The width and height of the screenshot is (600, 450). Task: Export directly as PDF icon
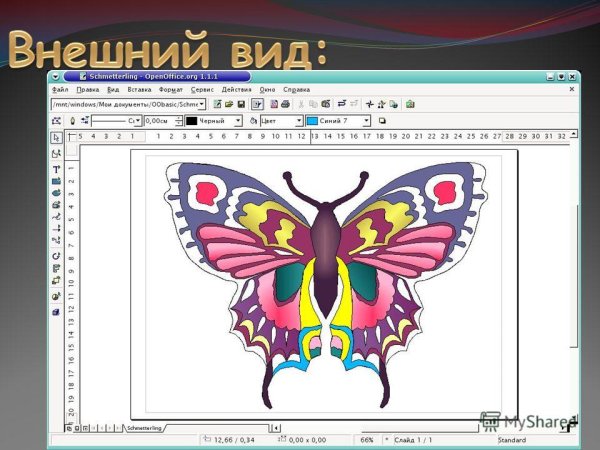pos(274,104)
